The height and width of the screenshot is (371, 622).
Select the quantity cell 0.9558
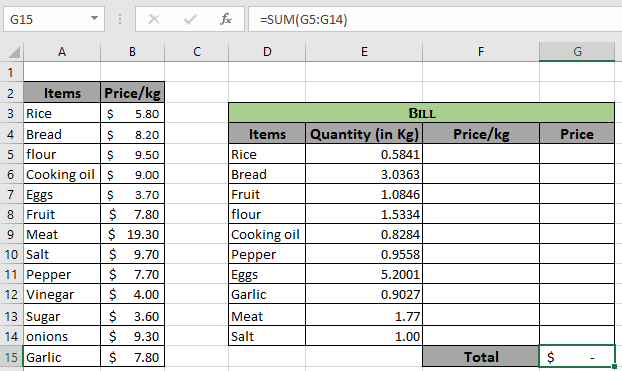point(364,254)
